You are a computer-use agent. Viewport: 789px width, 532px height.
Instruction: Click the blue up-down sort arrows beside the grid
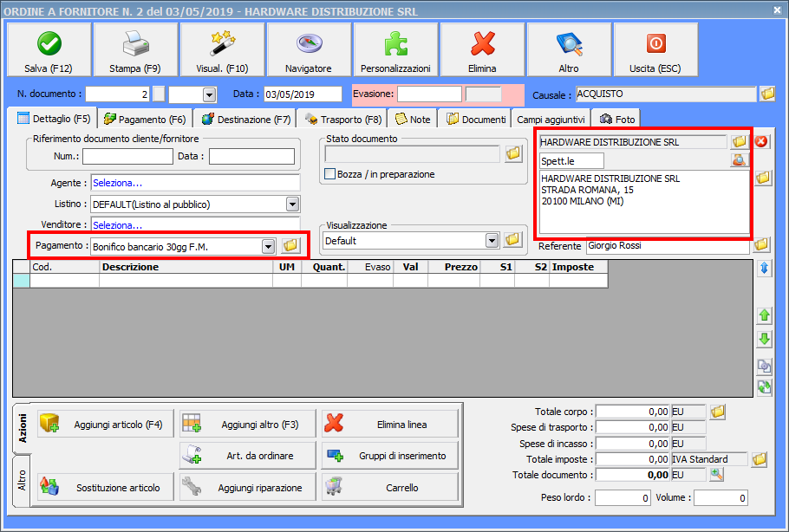point(764,269)
